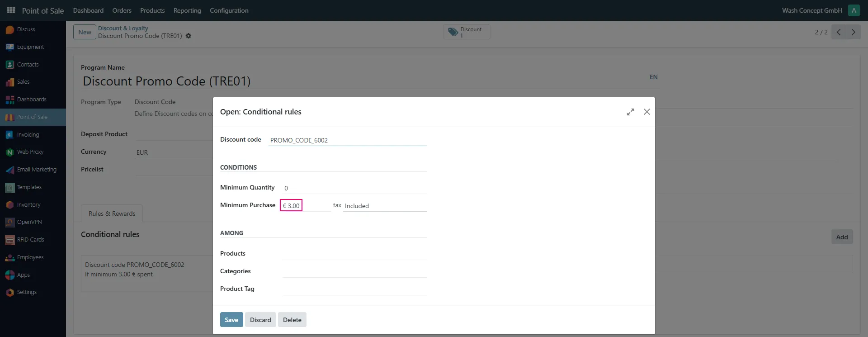Open the apps grid menu icon

pos(11,10)
